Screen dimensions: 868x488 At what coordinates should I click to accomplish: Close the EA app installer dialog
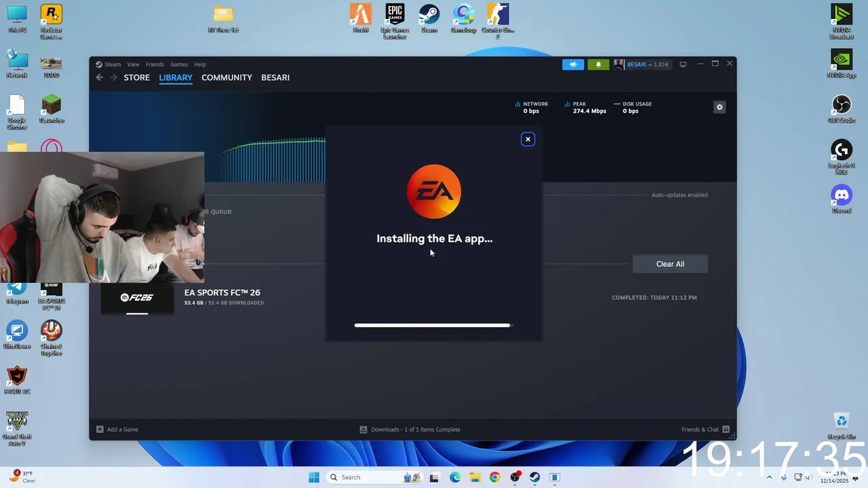point(528,139)
